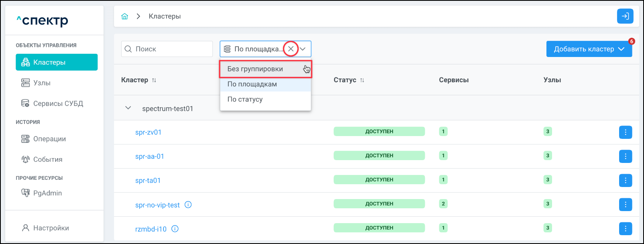Toggle the grouping dropdown chevron

pos(303,49)
